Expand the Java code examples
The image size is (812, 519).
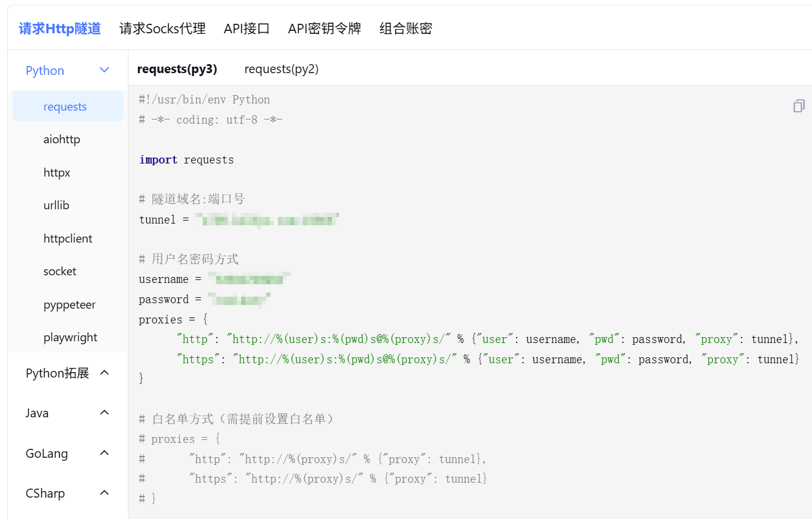[104, 413]
